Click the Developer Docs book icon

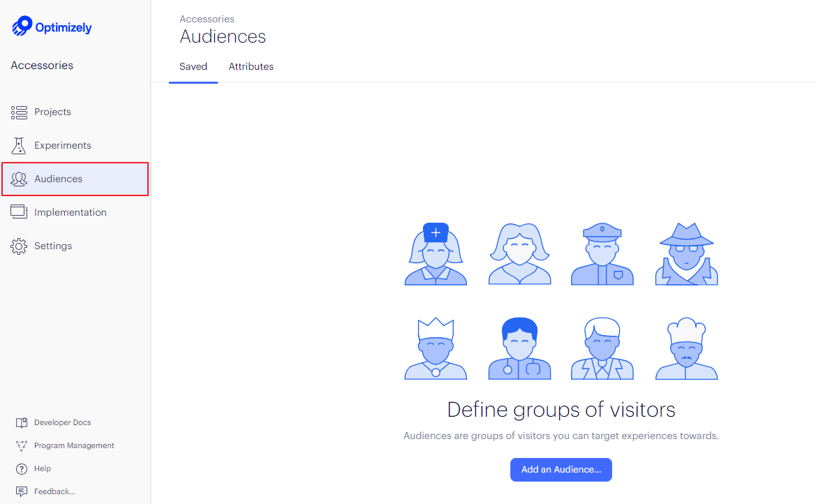point(22,423)
